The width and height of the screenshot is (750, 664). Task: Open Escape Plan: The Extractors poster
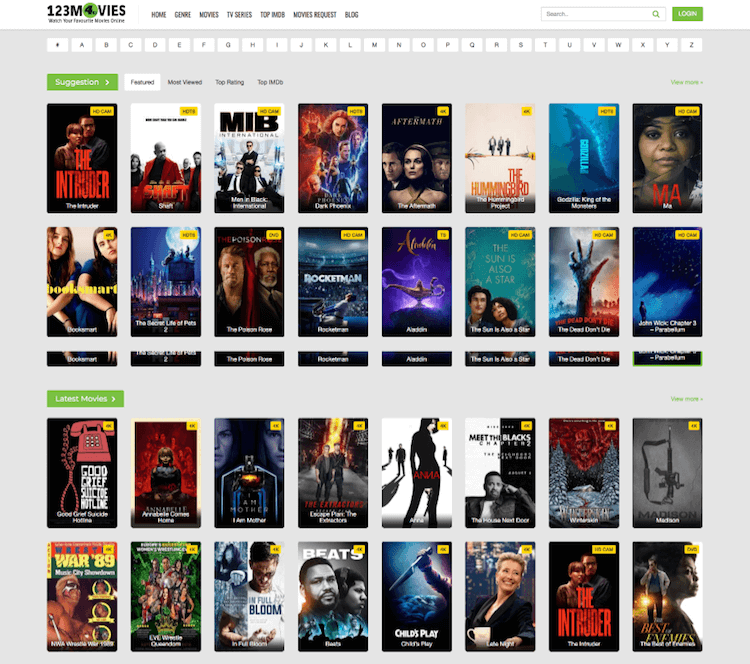click(x=333, y=473)
